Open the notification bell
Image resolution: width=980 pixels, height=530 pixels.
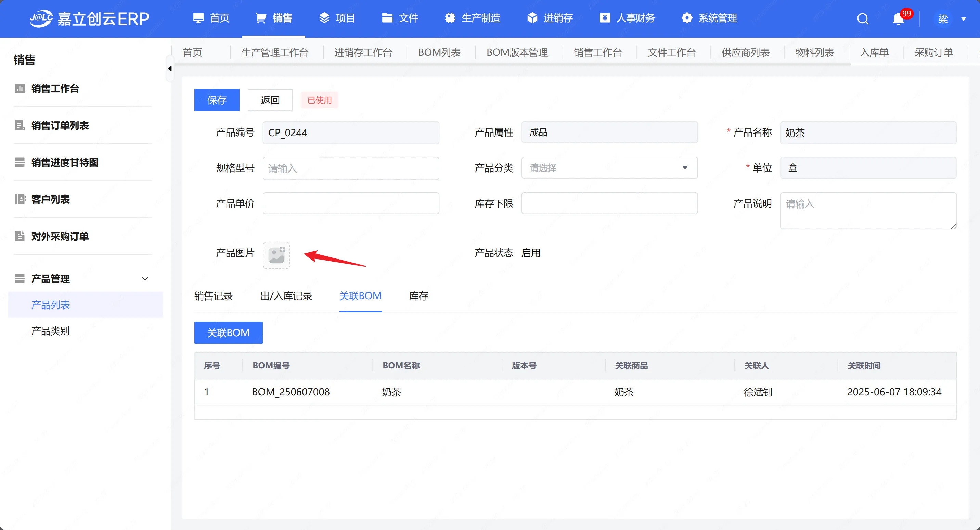[898, 18]
